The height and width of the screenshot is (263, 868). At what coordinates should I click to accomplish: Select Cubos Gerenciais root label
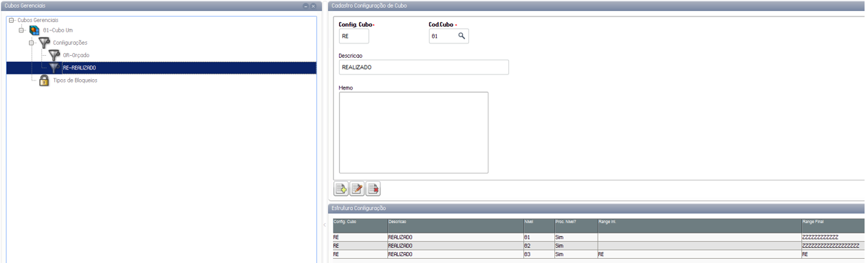(x=38, y=20)
